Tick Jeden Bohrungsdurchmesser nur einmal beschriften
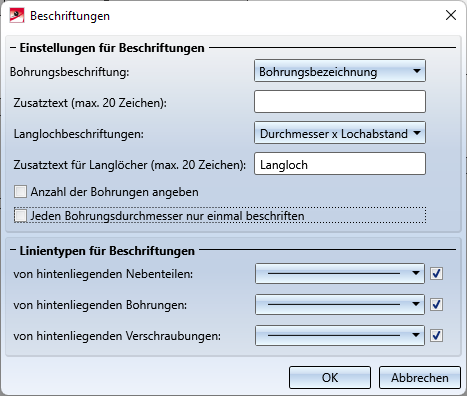The image size is (467, 396). [x=20, y=215]
